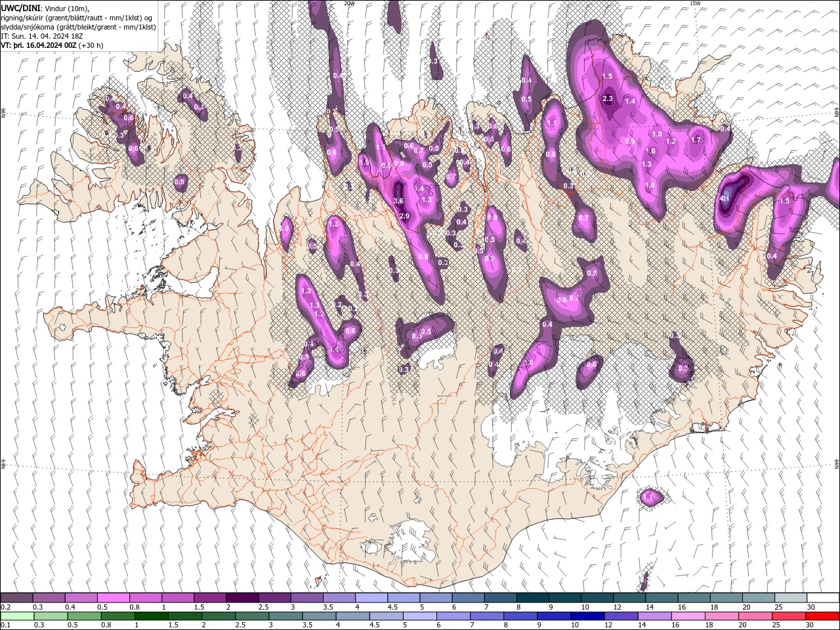Click the pale green 0.1 rain legend swatch
This screenshot has height=630, width=840.
pyautogui.click(x=16, y=616)
